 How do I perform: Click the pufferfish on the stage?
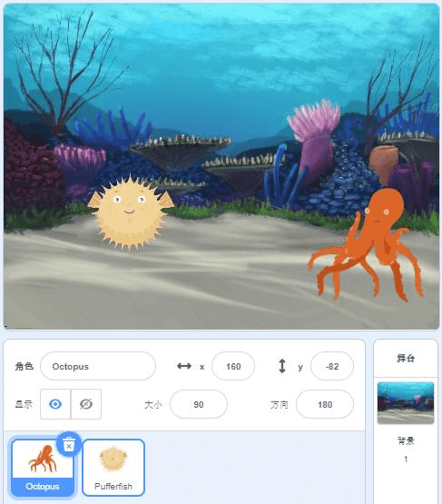coord(131,213)
